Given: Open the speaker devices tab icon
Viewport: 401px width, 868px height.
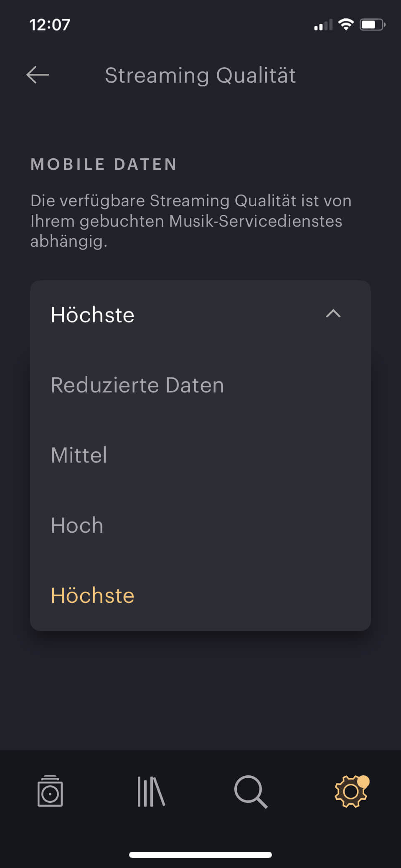Looking at the screenshot, I should point(50,791).
